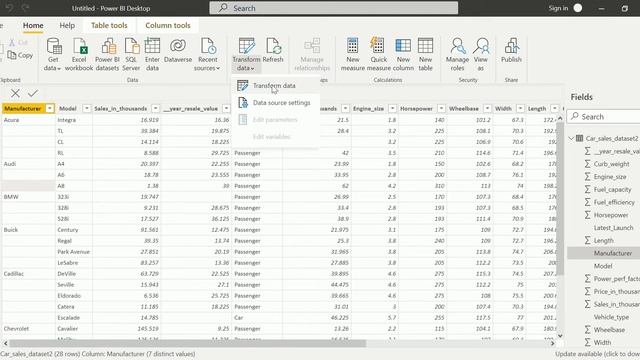Click Sign in
Image resolution: width=640 pixels, height=360 pixels.
(558, 8)
